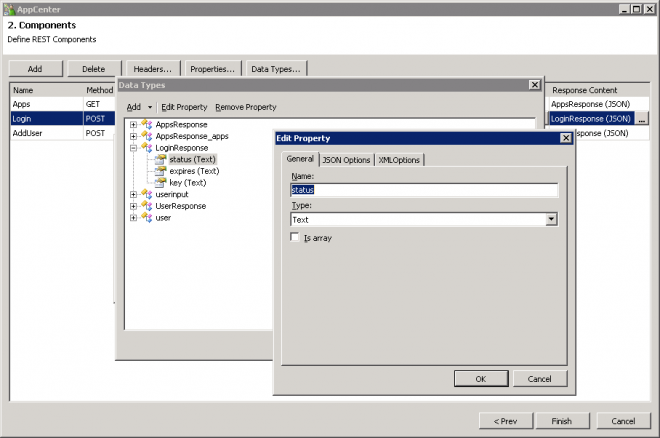Toggle the Is array checkbox

295,237
